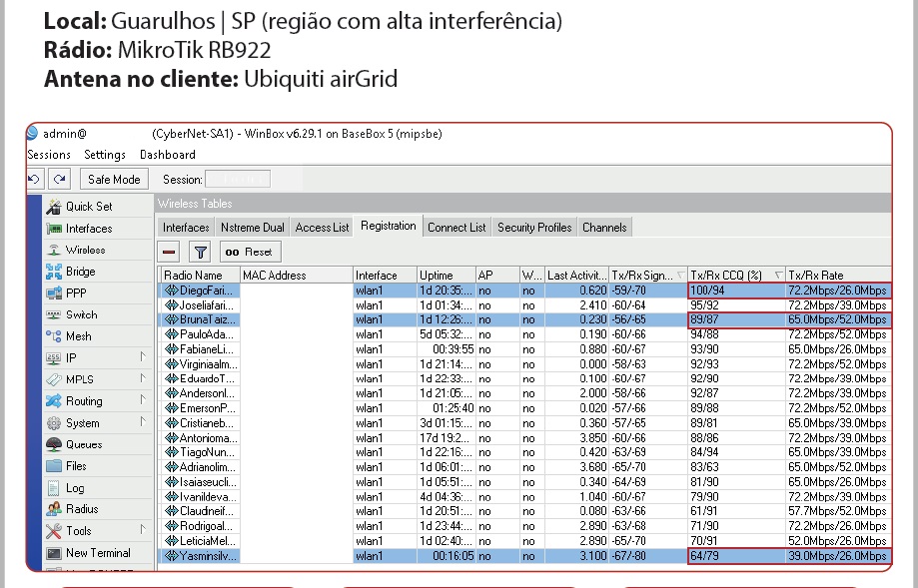This screenshot has height=588, width=918.
Task: Open the Routing sidebar icon
Action: (x=54, y=401)
